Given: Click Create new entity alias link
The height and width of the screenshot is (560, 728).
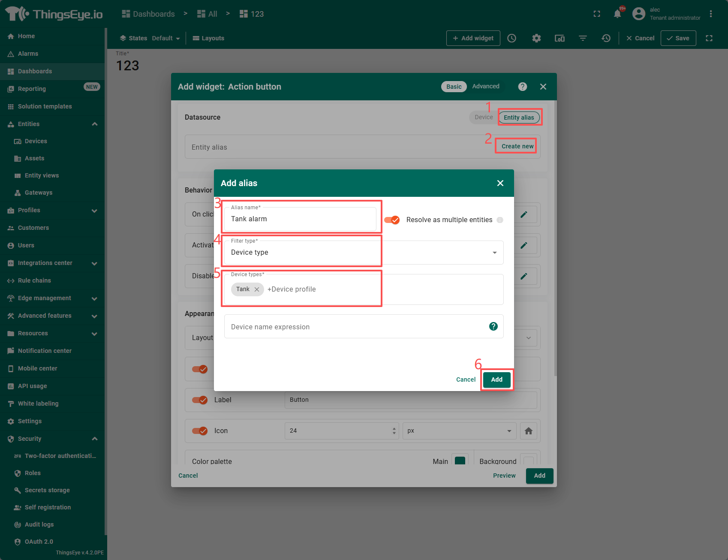Looking at the screenshot, I should coord(517,146).
